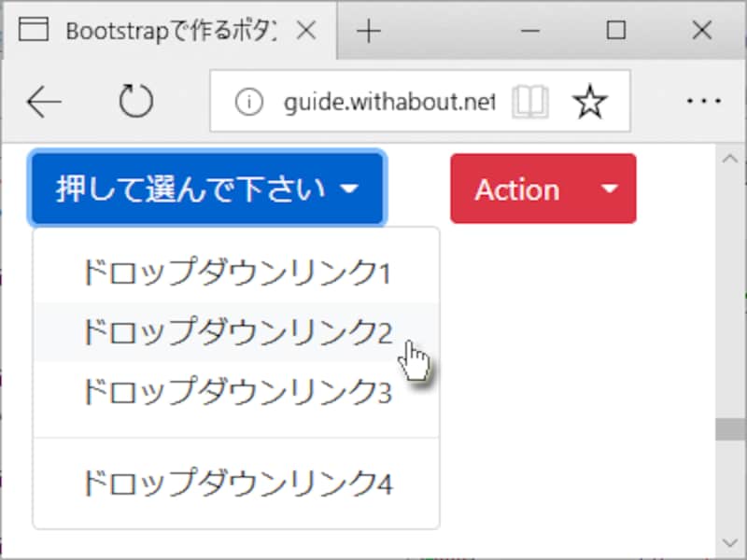Open the site information icon in the address bar
The width and height of the screenshot is (747, 560).
[248, 102]
